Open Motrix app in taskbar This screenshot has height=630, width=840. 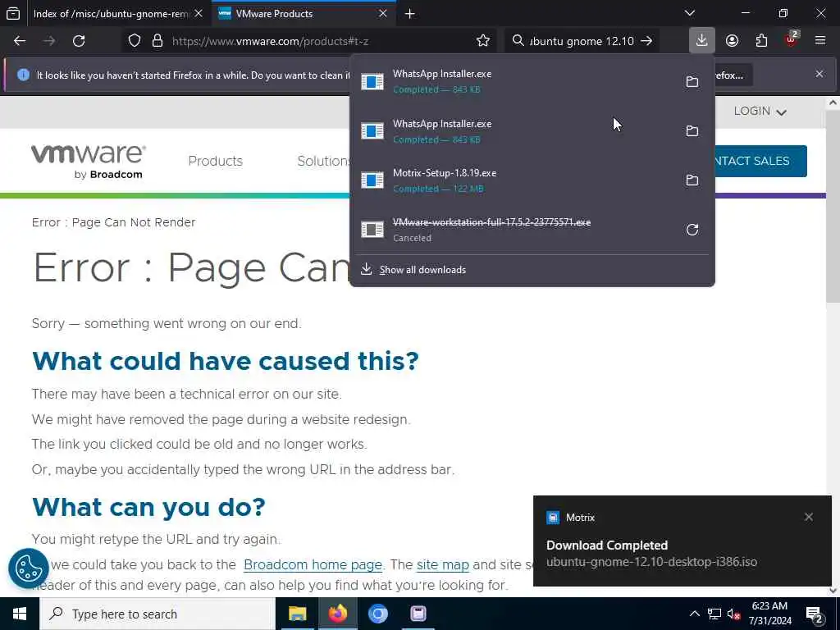(x=418, y=614)
